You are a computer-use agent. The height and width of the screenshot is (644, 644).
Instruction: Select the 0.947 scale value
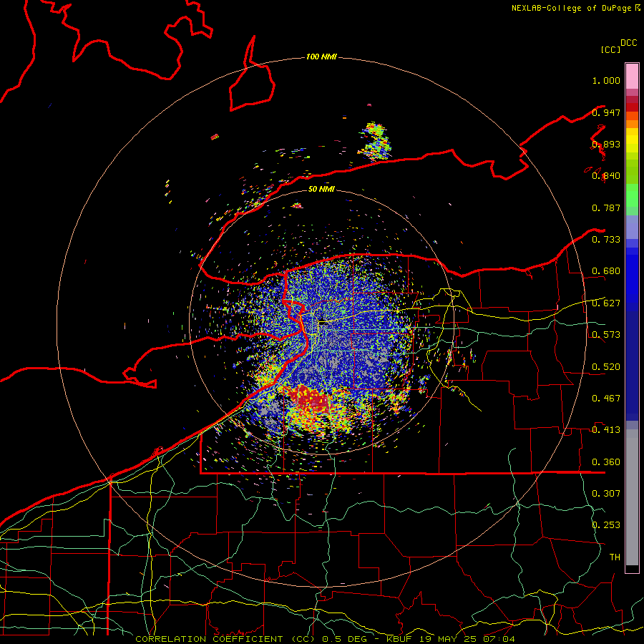606,112
